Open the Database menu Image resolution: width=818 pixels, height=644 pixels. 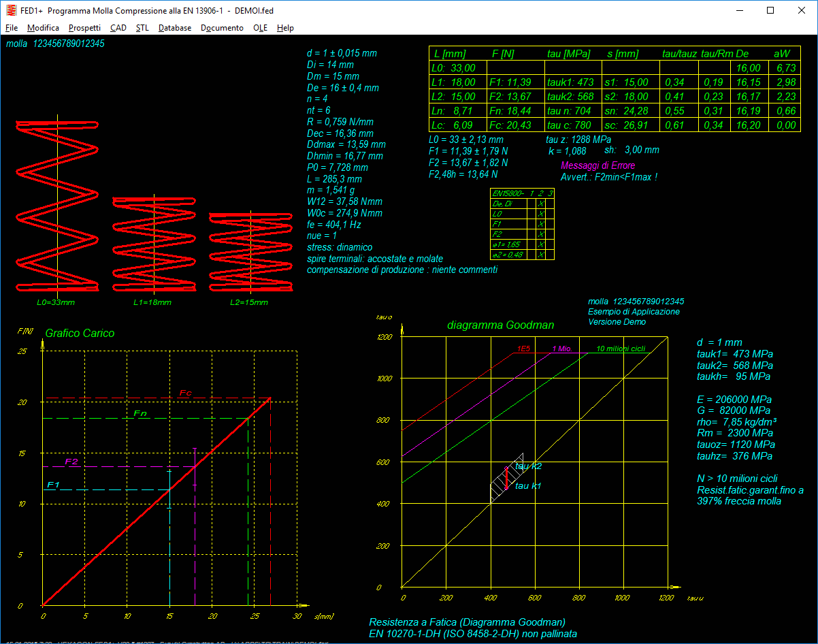coord(175,28)
